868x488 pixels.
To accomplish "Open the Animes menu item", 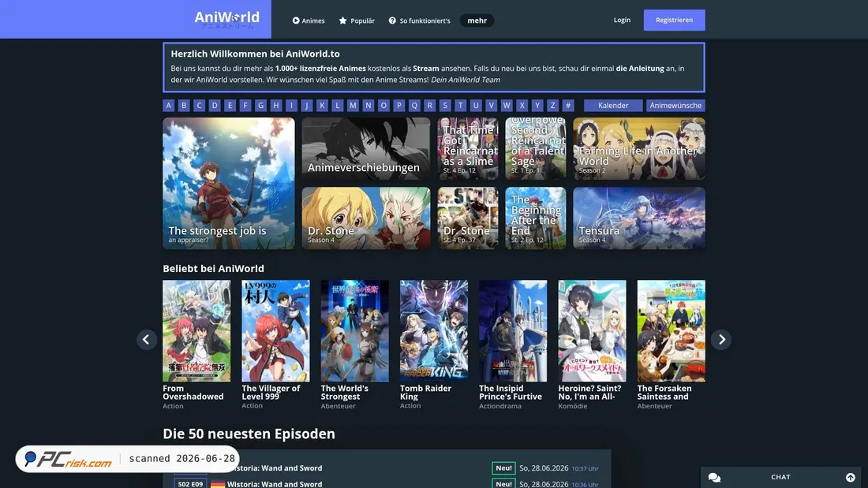I will [x=309, y=20].
